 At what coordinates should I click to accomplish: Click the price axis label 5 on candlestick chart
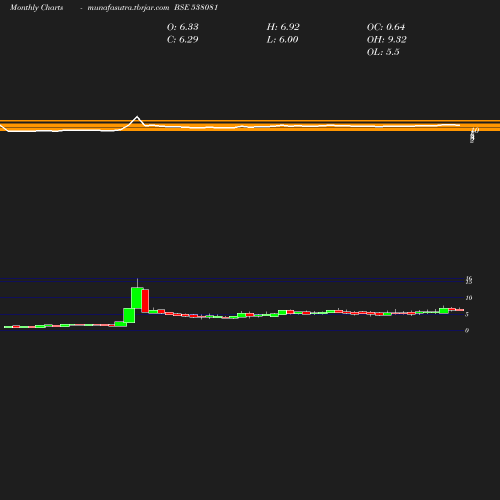pyautogui.click(x=467, y=314)
